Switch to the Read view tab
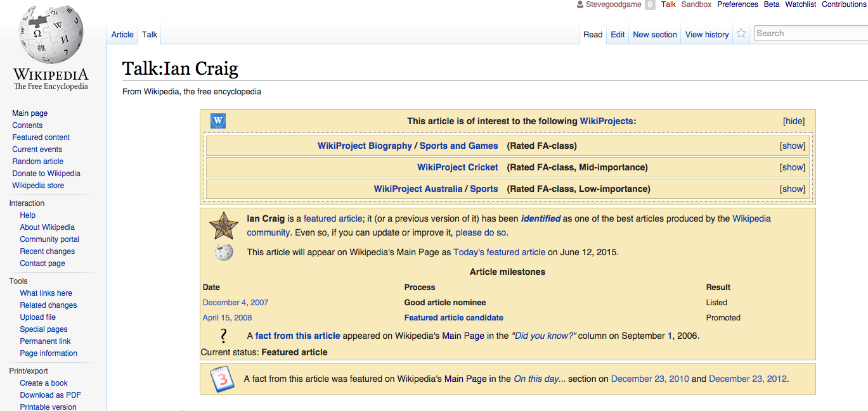The height and width of the screenshot is (411, 868). [x=593, y=35]
